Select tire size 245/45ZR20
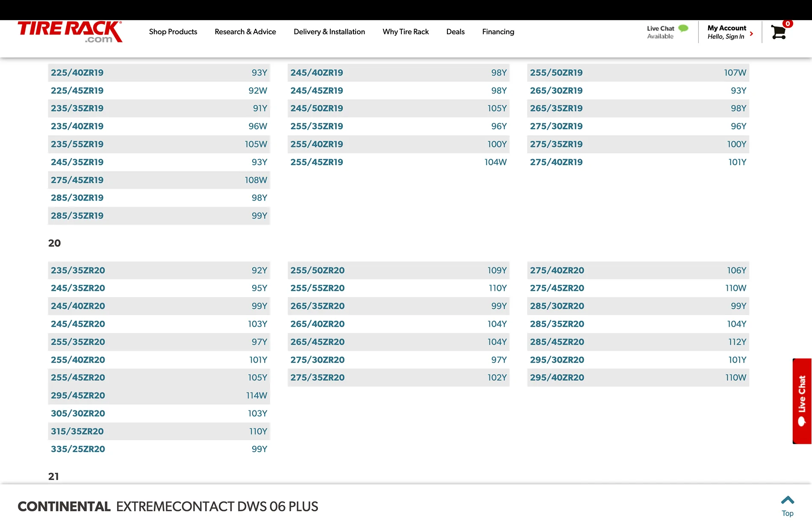The width and height of the screenshot is (812, 528). click(159, 324)
